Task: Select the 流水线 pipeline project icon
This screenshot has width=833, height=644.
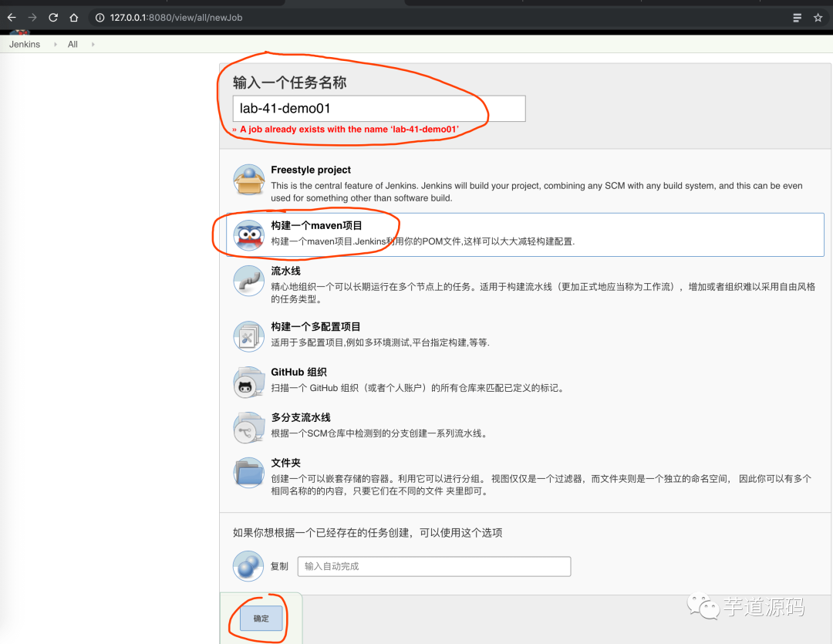Action: (248, 282)
